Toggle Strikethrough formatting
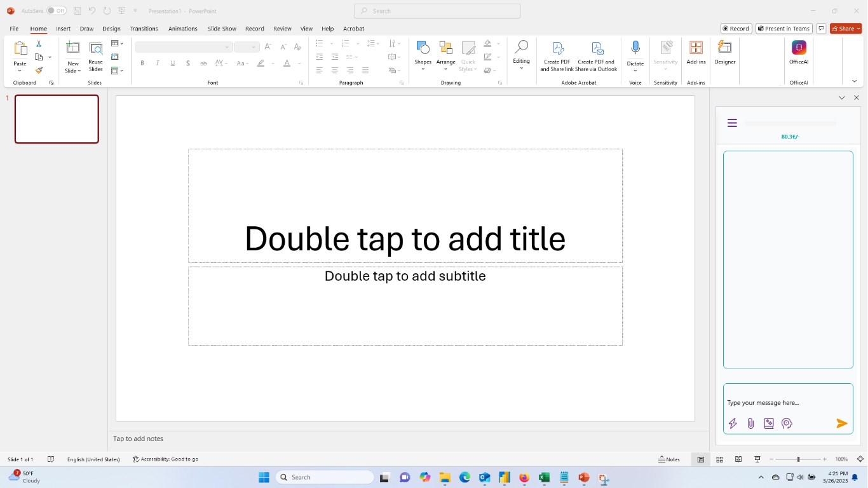The height and width of the screenshot is (488, 868). 203,63
